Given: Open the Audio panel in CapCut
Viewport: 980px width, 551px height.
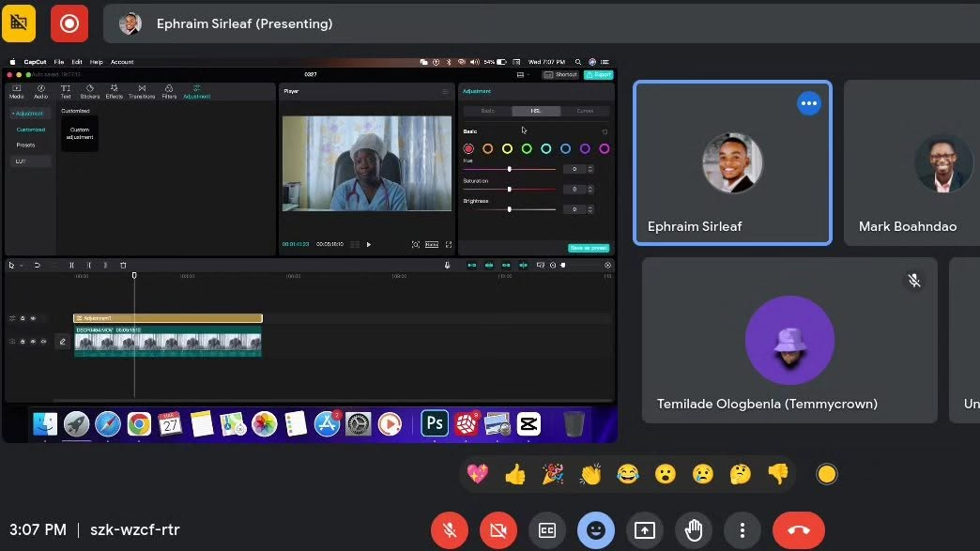Looking at the screenshot, I should point(40,92).
